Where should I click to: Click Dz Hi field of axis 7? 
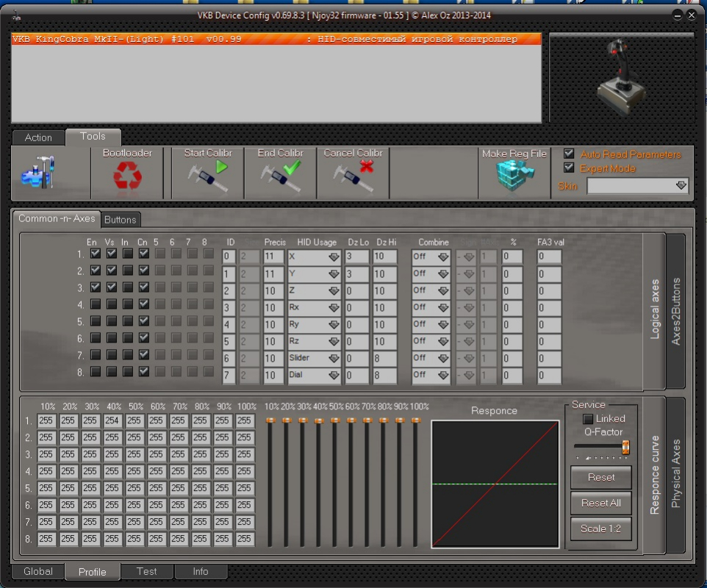384,358
